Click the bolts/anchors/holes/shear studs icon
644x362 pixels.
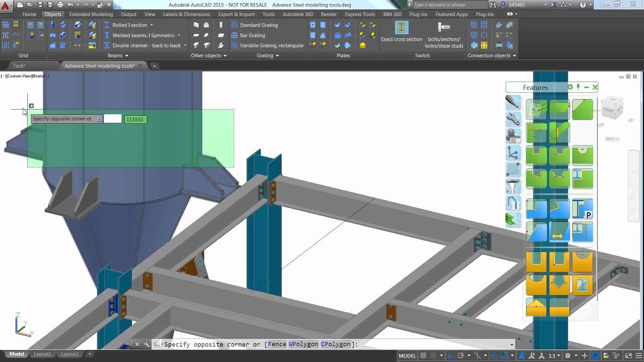443,27
